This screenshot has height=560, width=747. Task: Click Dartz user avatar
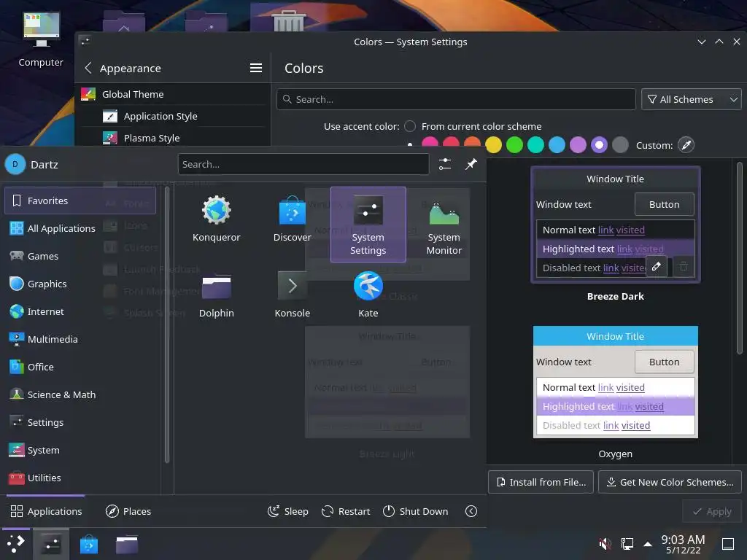click(15, 164)
